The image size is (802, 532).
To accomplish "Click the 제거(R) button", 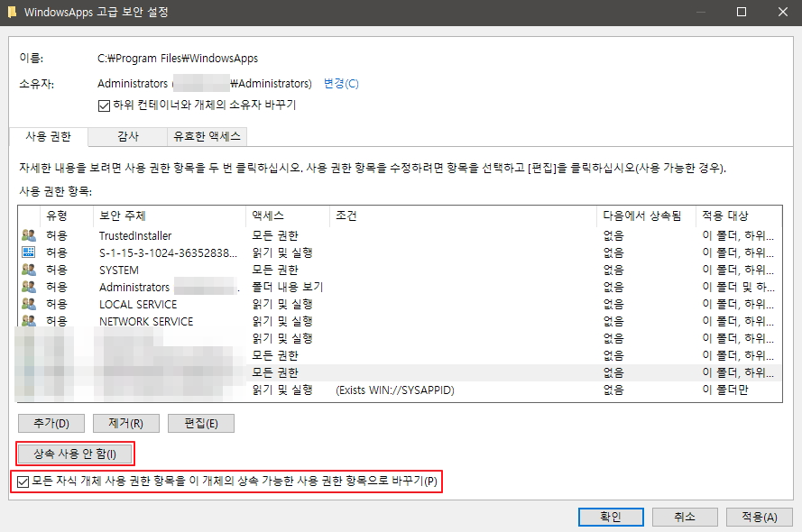I will [x=125, y=423].
